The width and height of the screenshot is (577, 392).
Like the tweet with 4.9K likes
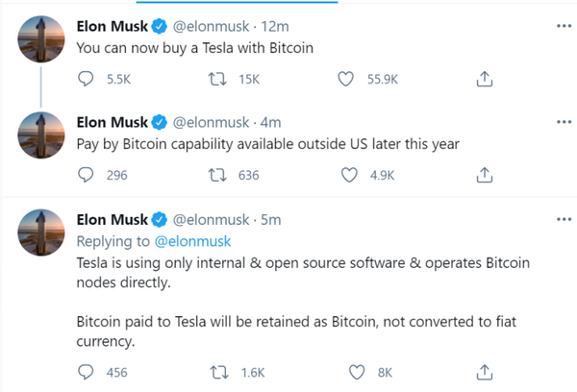(x=349, y=175)
